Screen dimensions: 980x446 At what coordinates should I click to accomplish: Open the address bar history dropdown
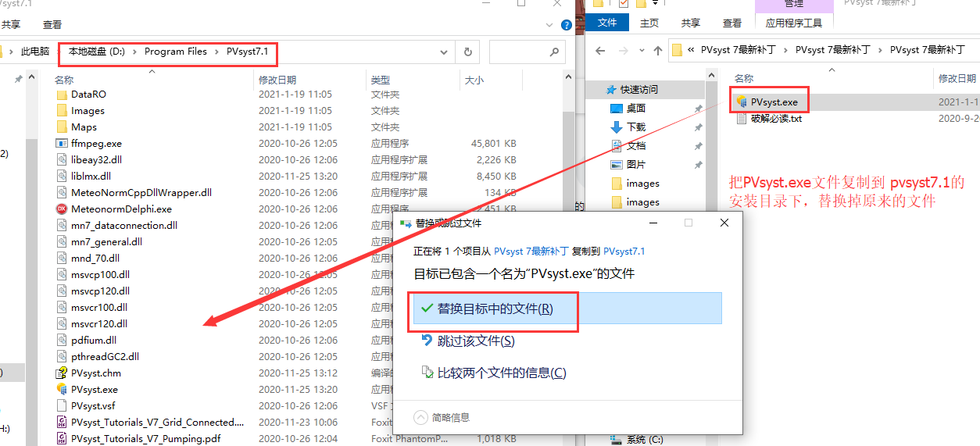445,52
